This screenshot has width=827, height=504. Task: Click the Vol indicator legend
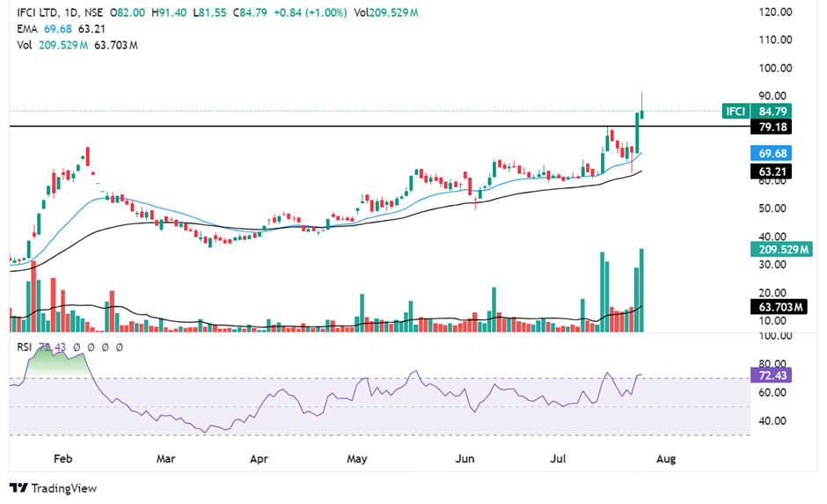[26, 44]
